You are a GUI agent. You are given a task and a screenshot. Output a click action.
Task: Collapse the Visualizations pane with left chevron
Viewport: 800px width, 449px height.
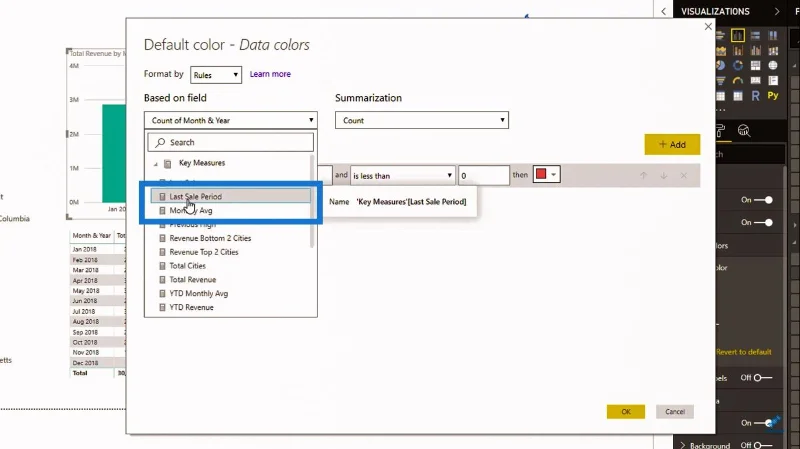(x=663, y=11)
